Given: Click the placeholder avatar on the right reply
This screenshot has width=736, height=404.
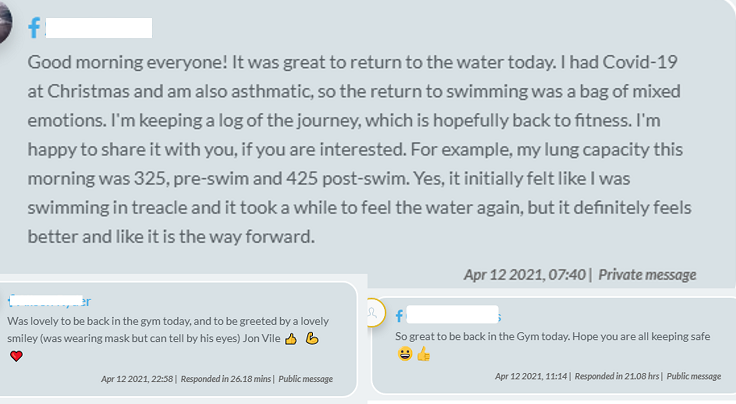Looking at the screenshot, I should click(374, 313).
